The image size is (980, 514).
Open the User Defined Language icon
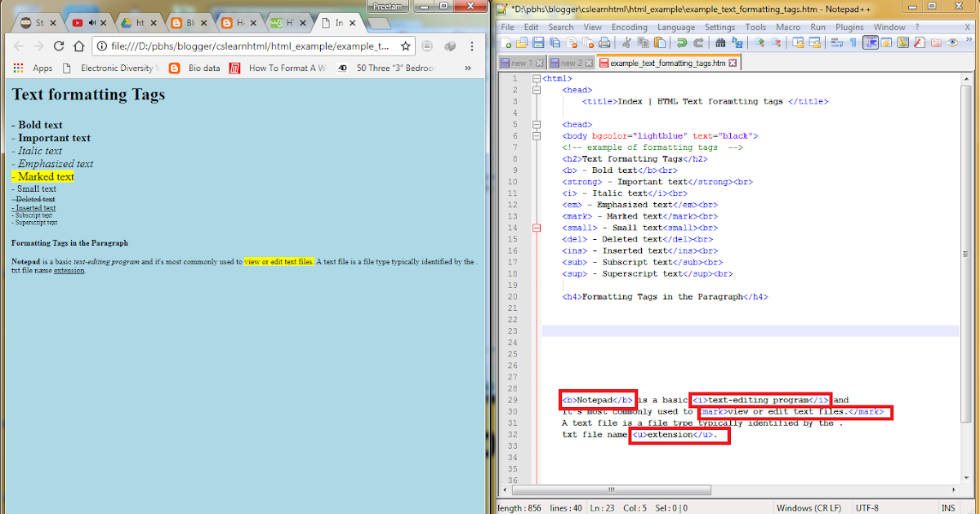click(x=885, y=42)
